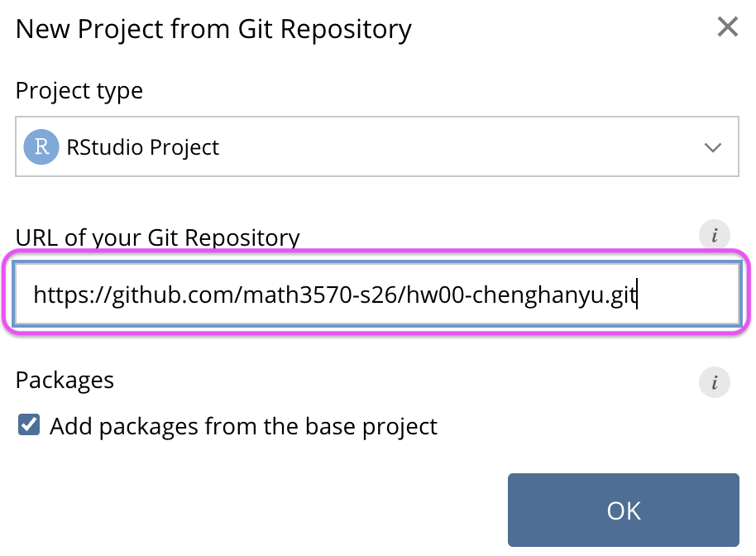756x556 pixels.
Task: Uncheck the add packages checkbox
Action: click(29, 426)
